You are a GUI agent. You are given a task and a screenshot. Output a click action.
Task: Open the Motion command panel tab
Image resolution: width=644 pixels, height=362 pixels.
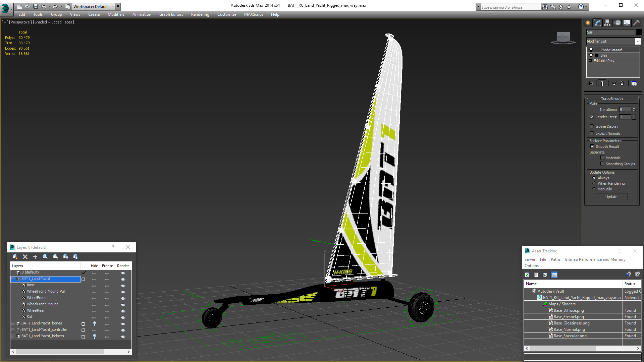618,23
